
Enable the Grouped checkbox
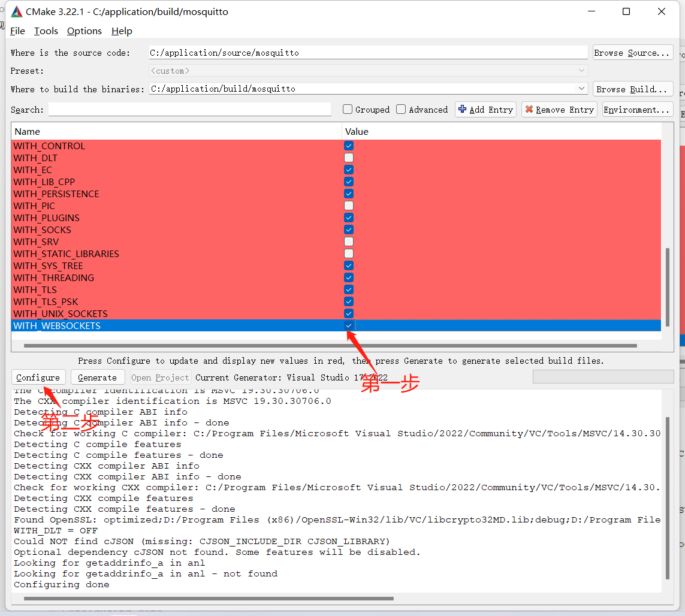348,109
